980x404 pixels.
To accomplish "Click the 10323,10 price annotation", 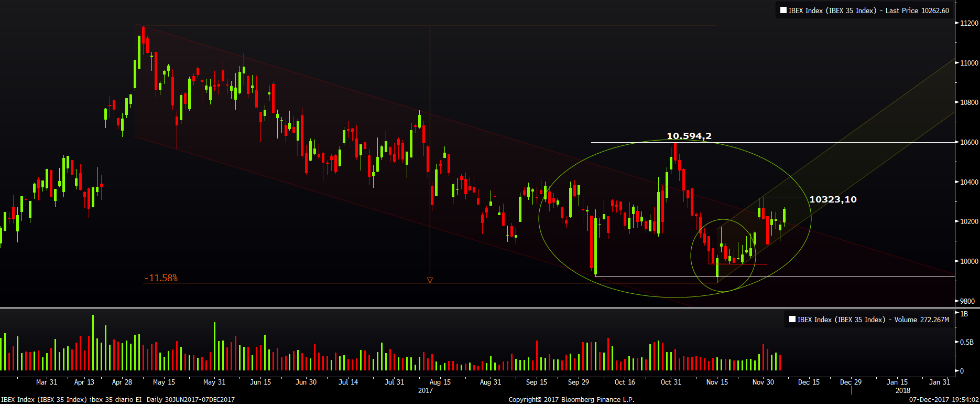I will 833,199.
